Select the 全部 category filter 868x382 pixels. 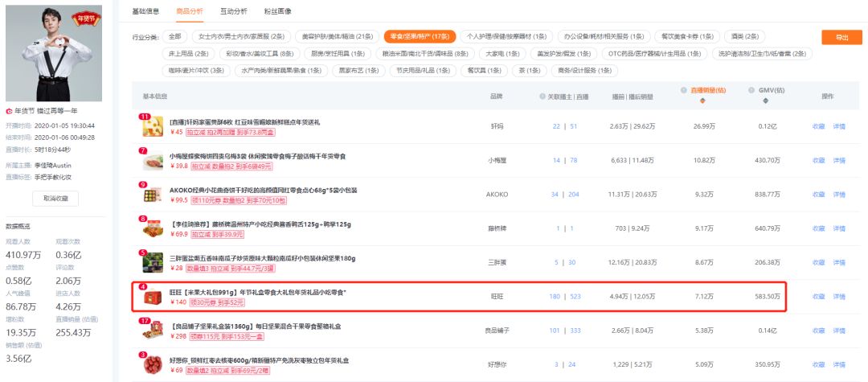[x=175, y=37]
